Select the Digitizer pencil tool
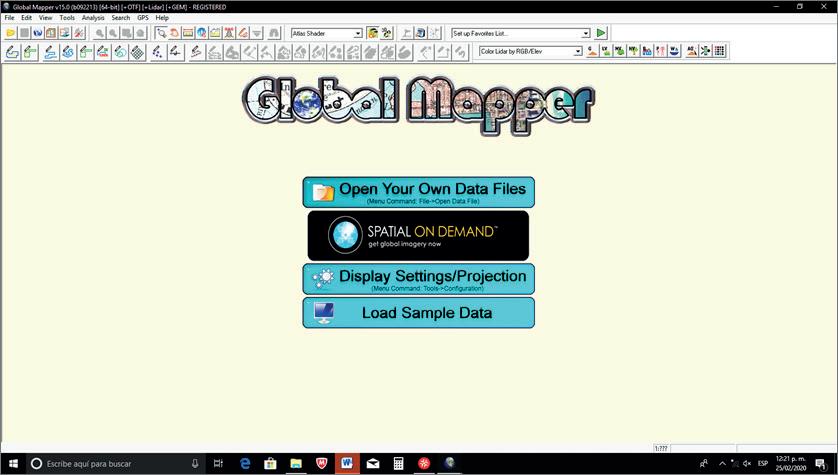This screenshot has width=838, height=475. (x=243, y=33)
